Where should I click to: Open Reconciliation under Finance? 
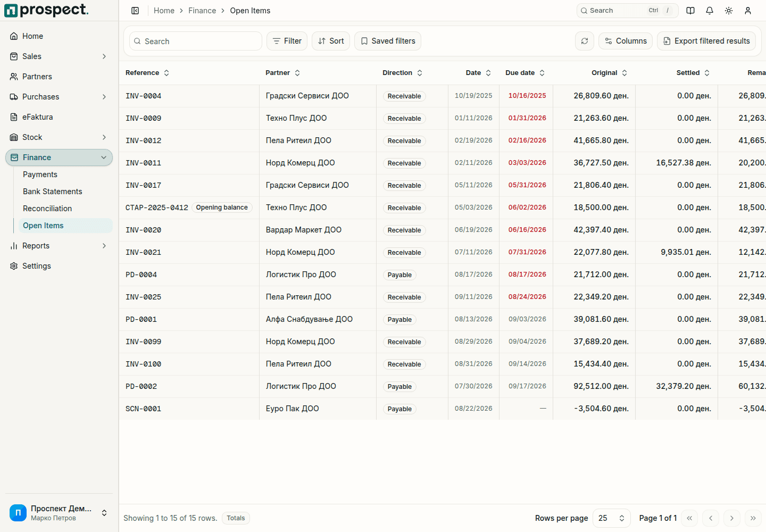pos(65,209)
